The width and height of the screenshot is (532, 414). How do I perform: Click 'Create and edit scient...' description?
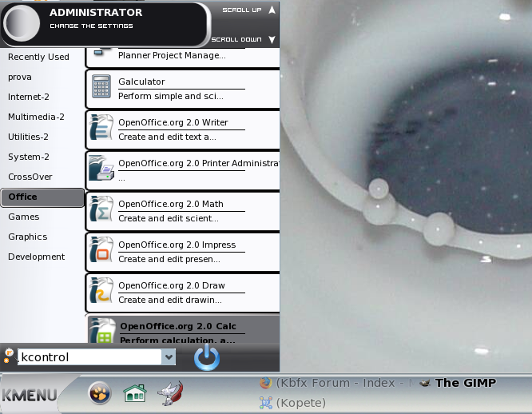pos(169,218)
